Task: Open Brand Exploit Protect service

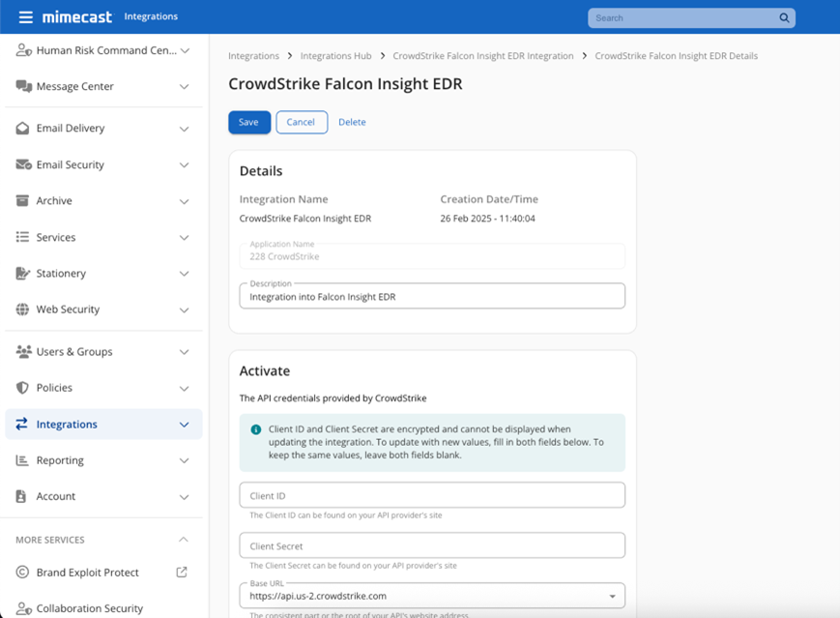Action: [87, 572]
